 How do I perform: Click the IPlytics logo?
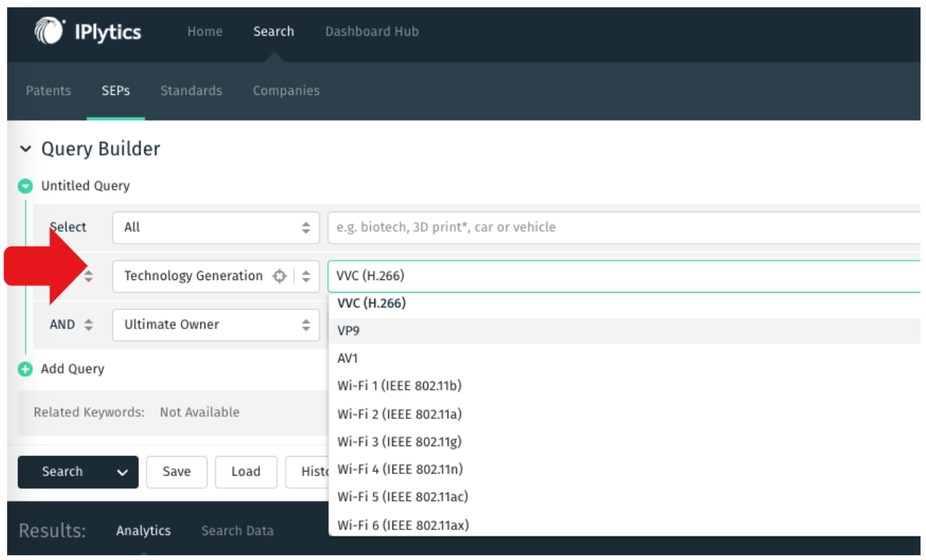point(87,31)
